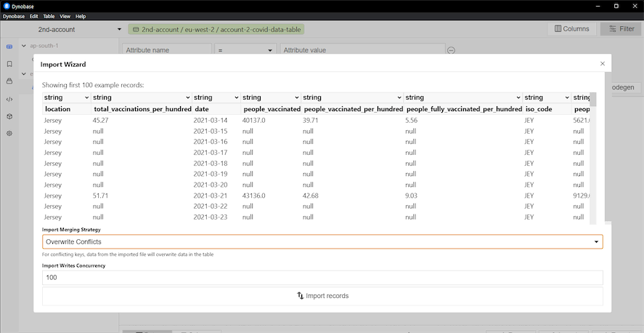This screenshot has width=644, height=333.
Task: Click the Columns grid icon
Action: tap(558, 29)
